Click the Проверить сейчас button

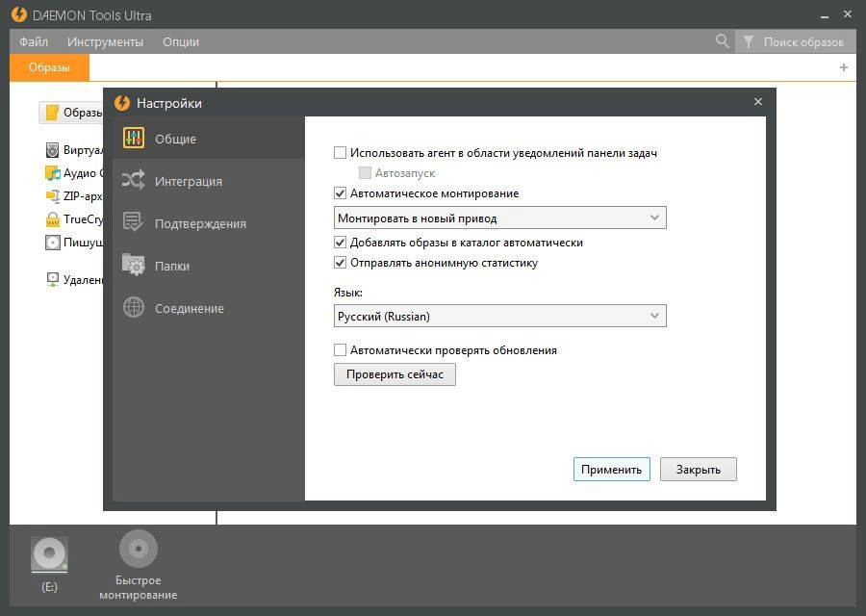395,374
